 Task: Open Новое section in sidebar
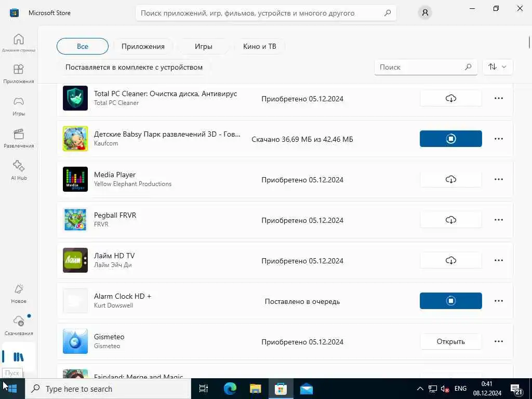point(19,294)
